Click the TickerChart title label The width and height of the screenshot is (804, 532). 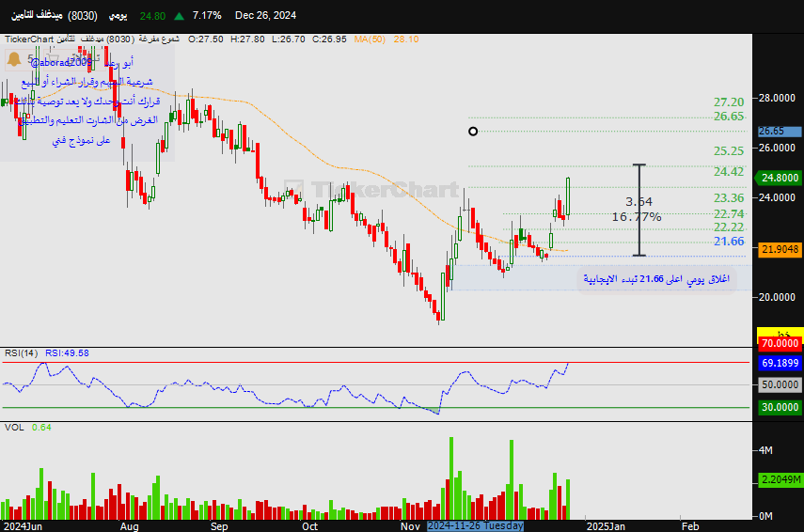(x=29, y=39)
